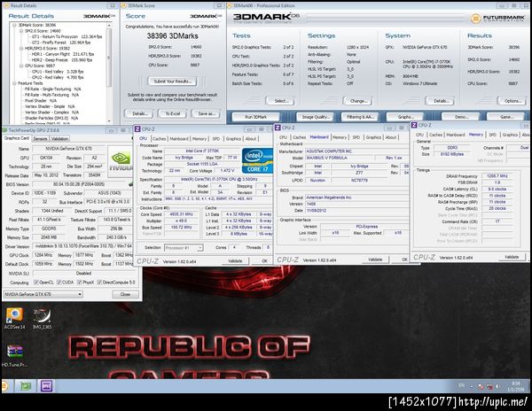The width and height of the screenshot is (532, 411).
Task: Click the Change button under Settings
Action: (358, 101)
